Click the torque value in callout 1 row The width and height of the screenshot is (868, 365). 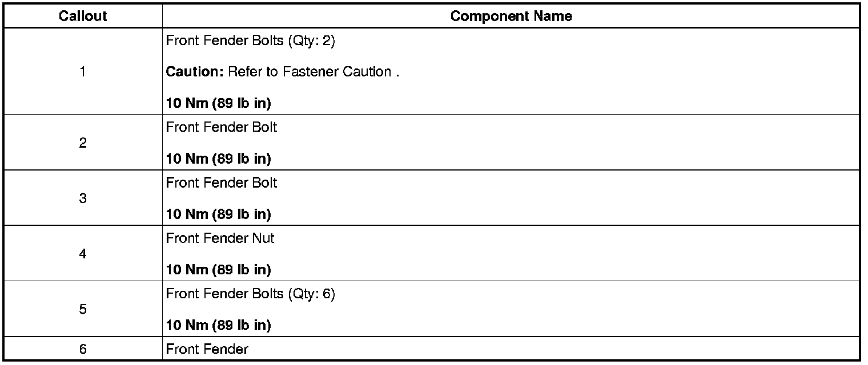point(218,103)
